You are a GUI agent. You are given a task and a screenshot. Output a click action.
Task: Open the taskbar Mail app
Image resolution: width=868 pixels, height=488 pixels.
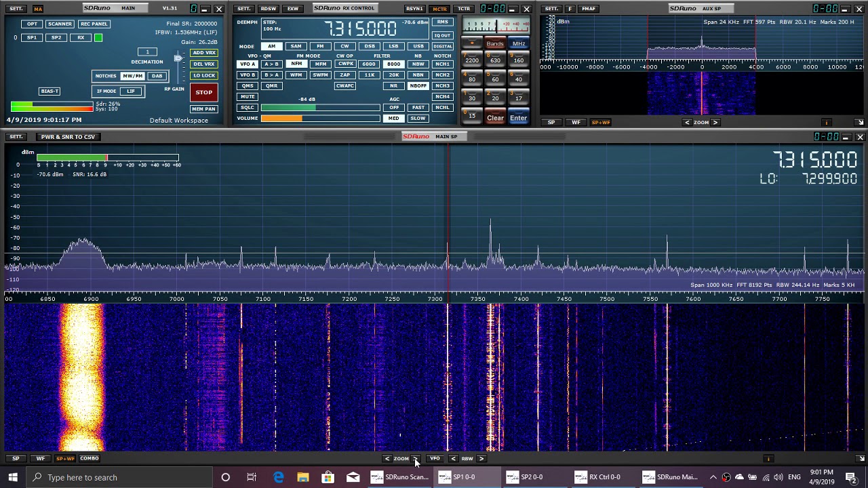click(353, 477)
